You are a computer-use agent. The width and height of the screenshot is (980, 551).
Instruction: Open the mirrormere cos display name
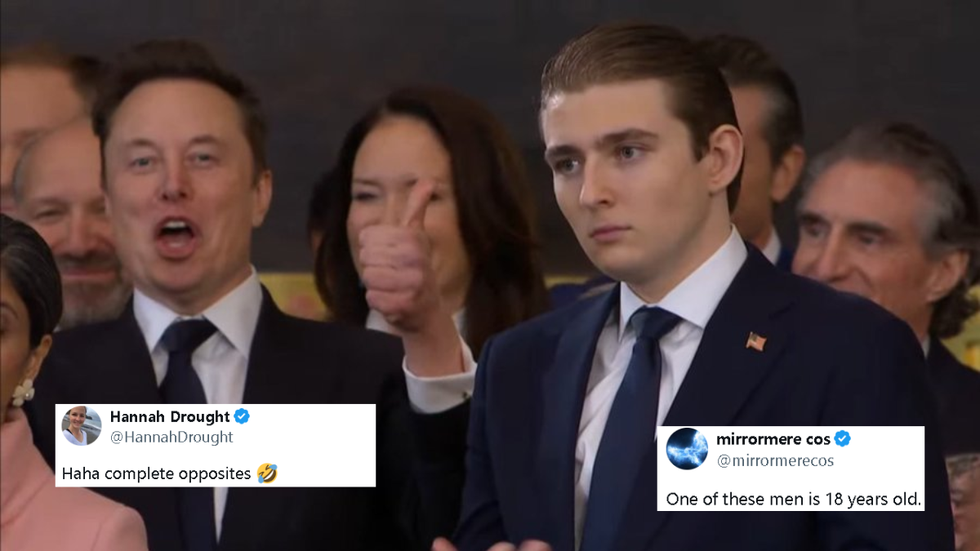pyautogui.click(x=773, y=439)
